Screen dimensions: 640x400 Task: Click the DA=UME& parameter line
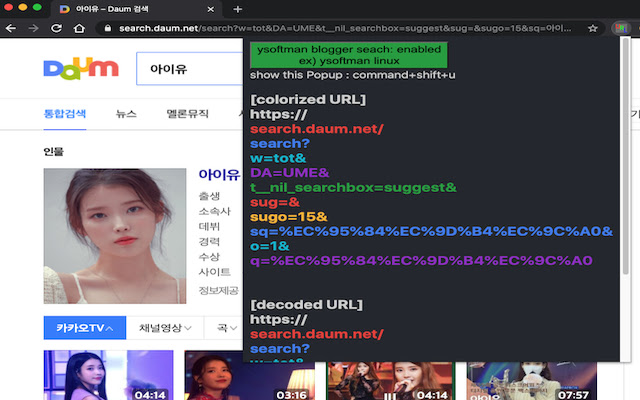290,173
